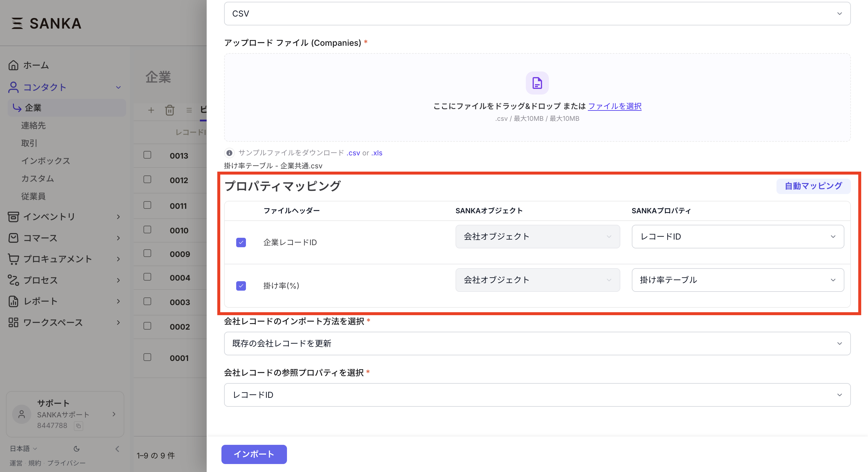Toggle dark mode moon icon
The width and height of the screenshot is (868, 472).
pos(76,449)
